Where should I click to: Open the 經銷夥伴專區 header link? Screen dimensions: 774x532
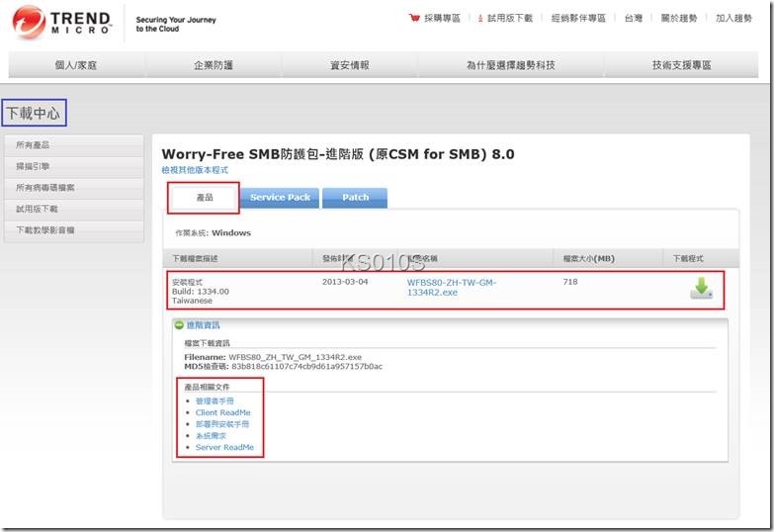point(578,18)
